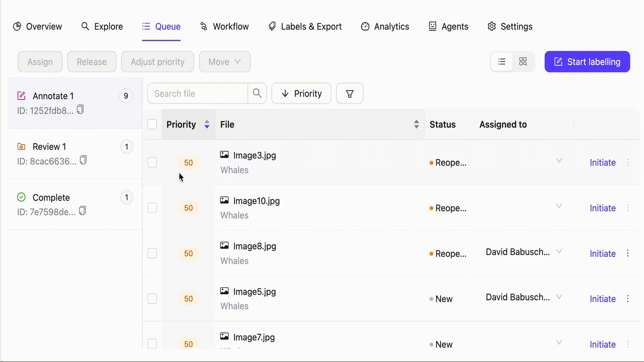Screen dimensions: 644x362
Task: Sort by the File column arrows
Action: [416, 124]
